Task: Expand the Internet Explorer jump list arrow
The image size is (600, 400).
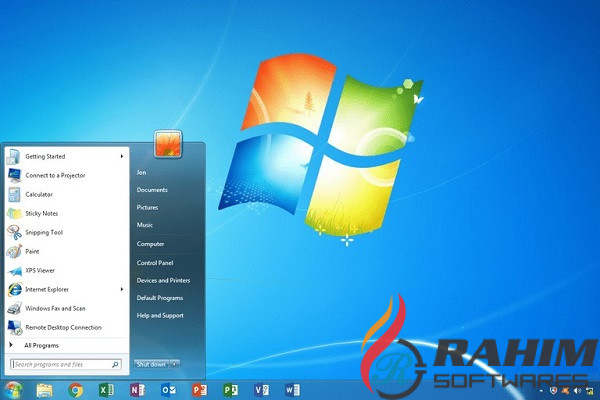Action: (122, 289)
